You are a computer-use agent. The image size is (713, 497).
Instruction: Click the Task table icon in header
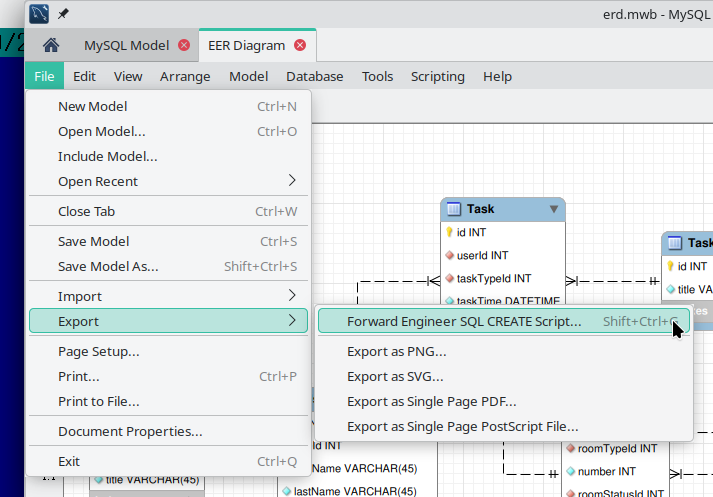pos(453,209)
